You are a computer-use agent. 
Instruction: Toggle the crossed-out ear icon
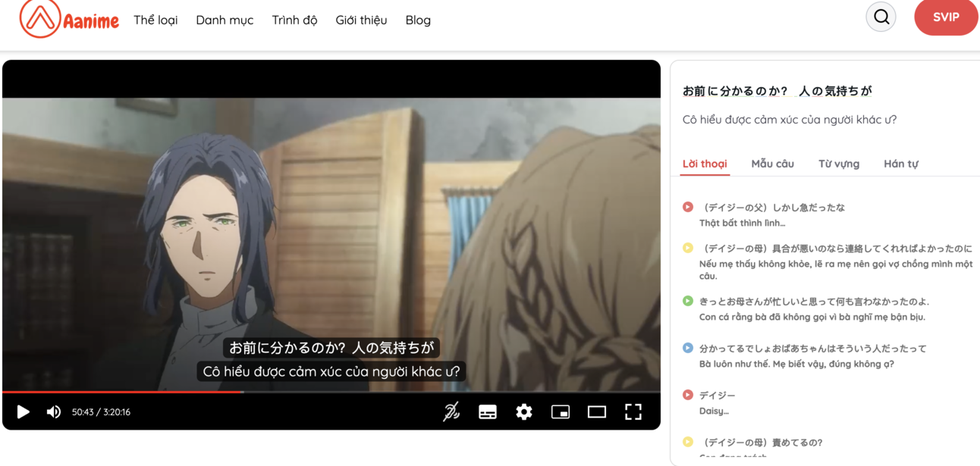click(x=451, y=412)
